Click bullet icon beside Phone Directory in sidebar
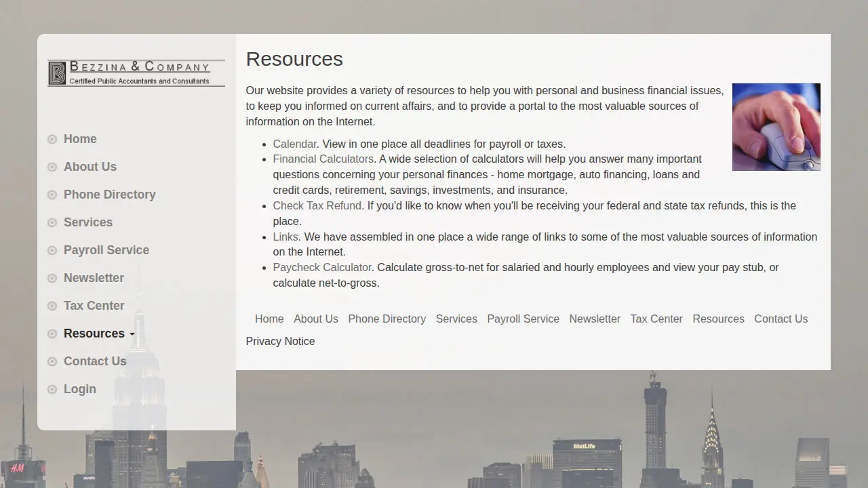 (x=52, y=195)
